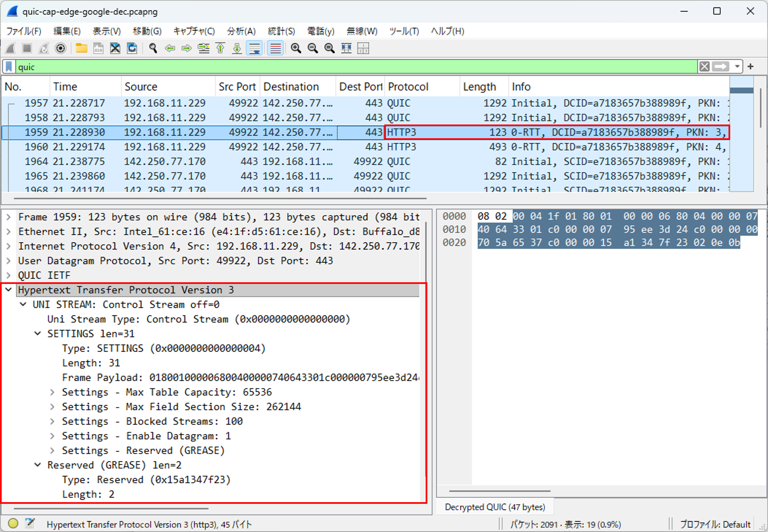
Task: Open the キャプチャ(C) menu
Action: click(x=194, y=31)
